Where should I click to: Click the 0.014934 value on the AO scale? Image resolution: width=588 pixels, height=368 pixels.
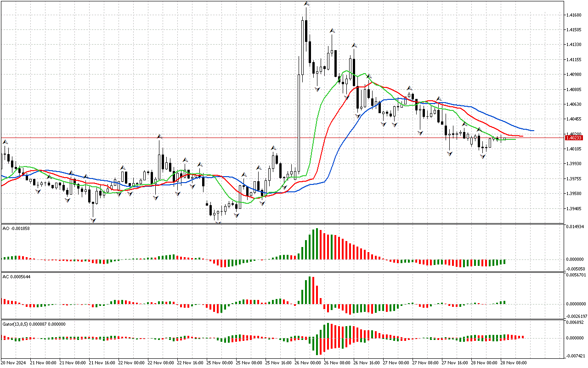coord(575,227)
